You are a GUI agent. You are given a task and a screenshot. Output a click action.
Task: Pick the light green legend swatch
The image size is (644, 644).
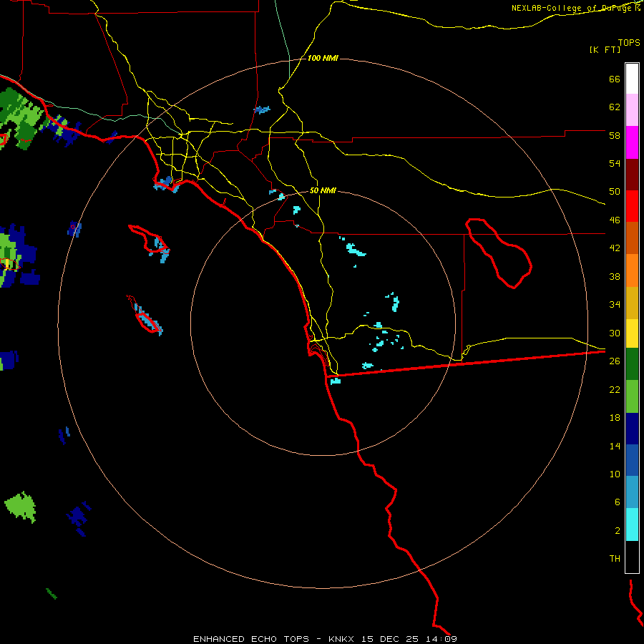[632, 396]
